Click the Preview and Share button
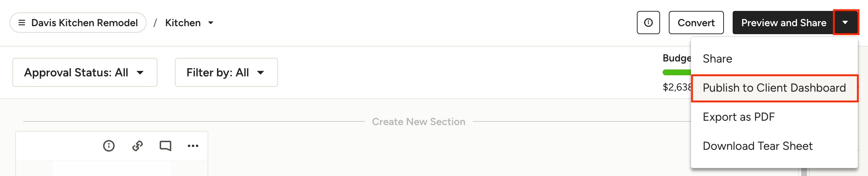This screenshot has height=176, width=868. point(783,23)
